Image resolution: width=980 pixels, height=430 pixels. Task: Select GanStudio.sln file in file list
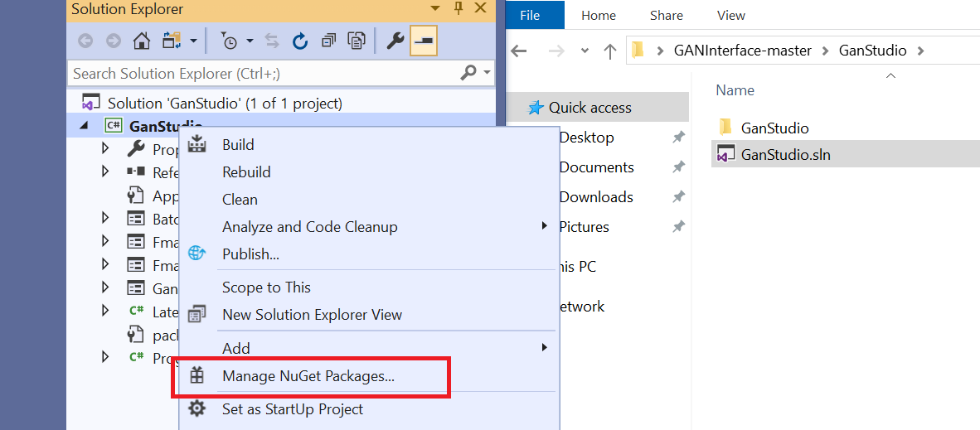pyautogui.click(x=786, y=154)
